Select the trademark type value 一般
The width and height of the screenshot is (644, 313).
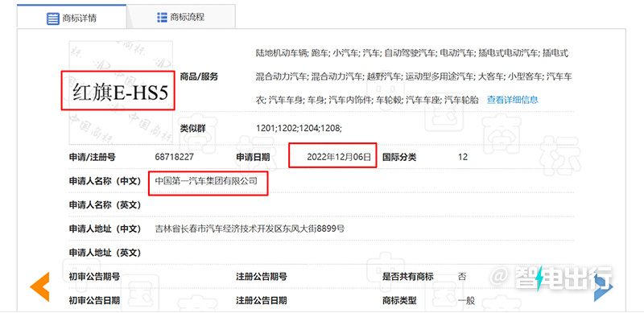point(466,301)
